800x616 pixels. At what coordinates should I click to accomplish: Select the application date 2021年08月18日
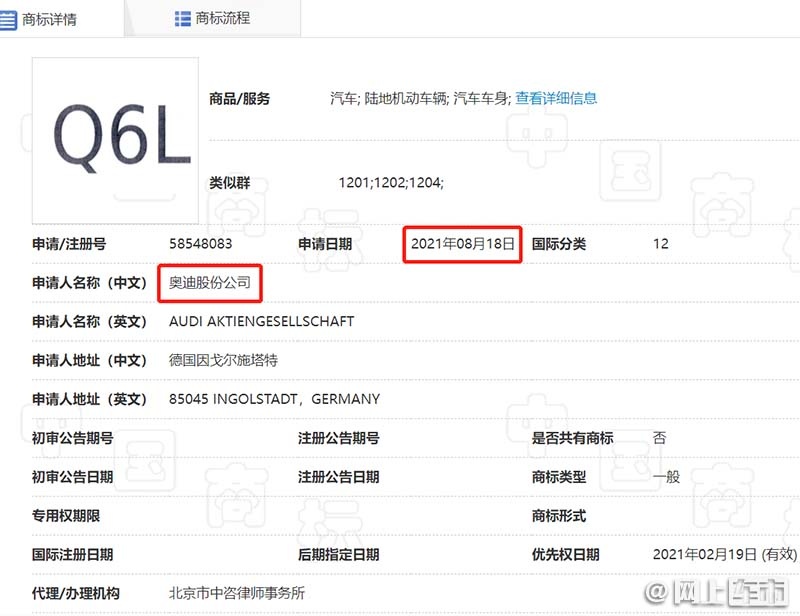[x=463, y=244]
